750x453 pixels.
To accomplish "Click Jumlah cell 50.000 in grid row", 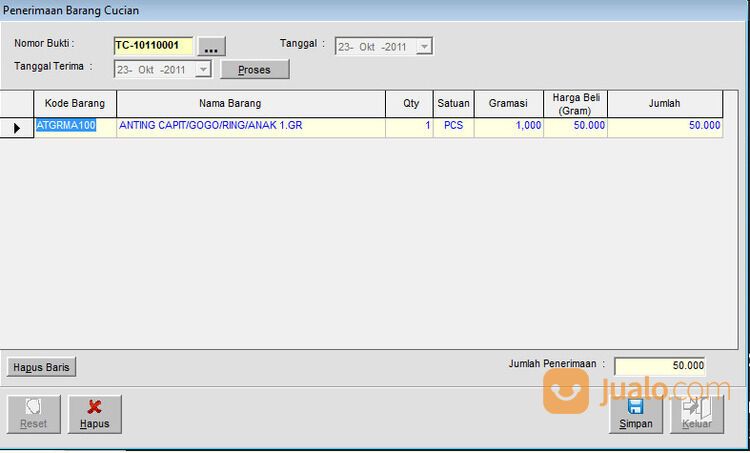I will click(665, 127).
